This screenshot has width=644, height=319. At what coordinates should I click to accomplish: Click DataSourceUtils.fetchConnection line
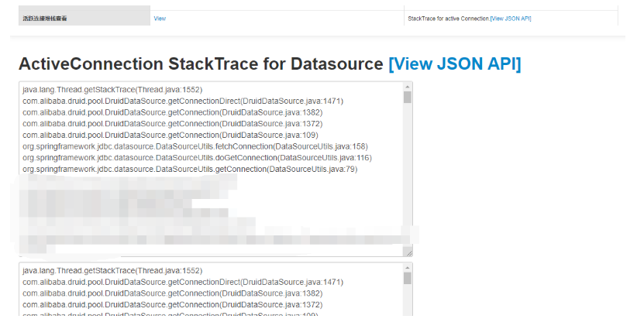point(195,146)
